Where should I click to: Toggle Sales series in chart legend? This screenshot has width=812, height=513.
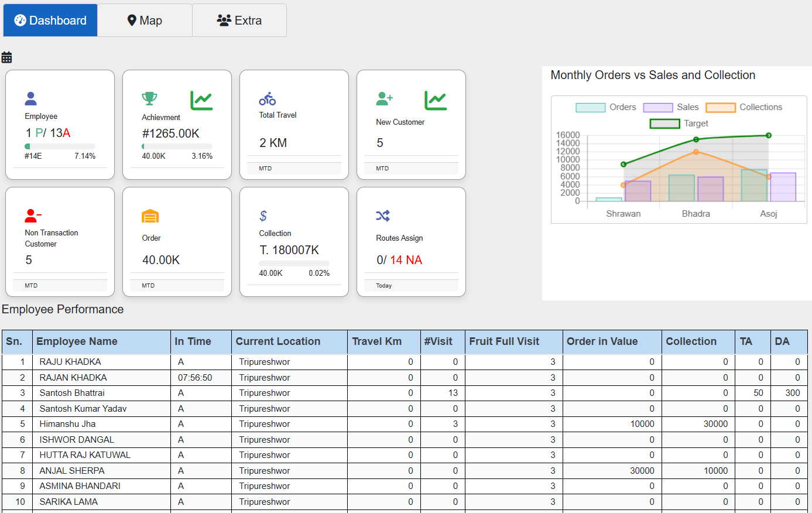(671, 107)
